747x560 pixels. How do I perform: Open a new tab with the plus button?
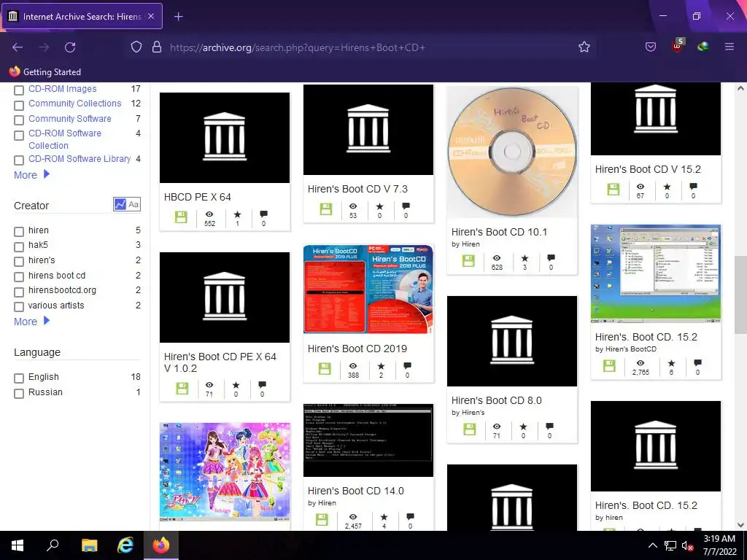[x=178, y=17]
